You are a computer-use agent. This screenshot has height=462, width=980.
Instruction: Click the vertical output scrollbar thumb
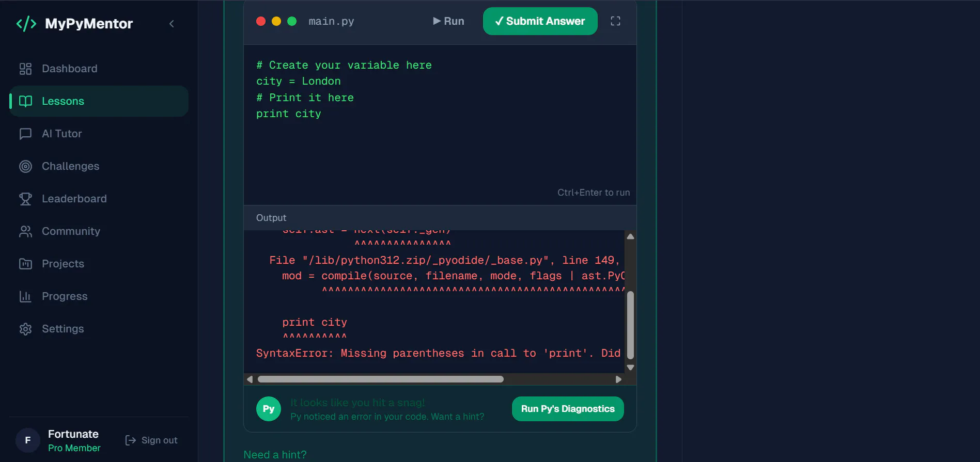click(630, 325)
